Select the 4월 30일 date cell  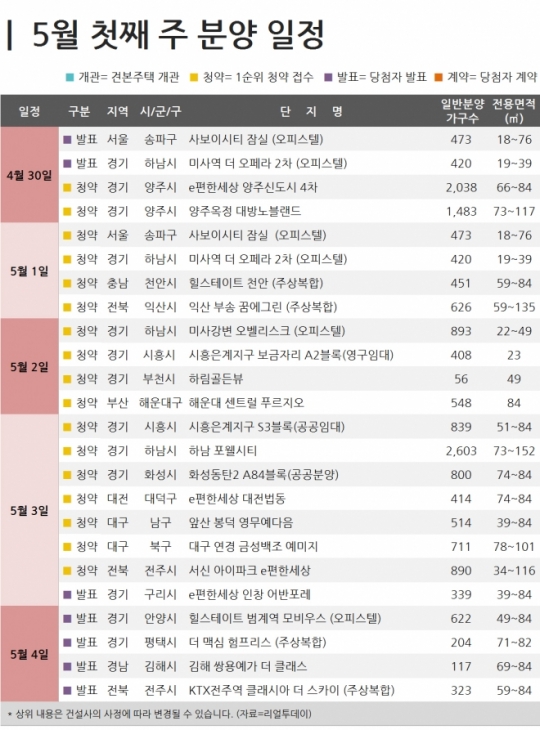click(29, 175)
